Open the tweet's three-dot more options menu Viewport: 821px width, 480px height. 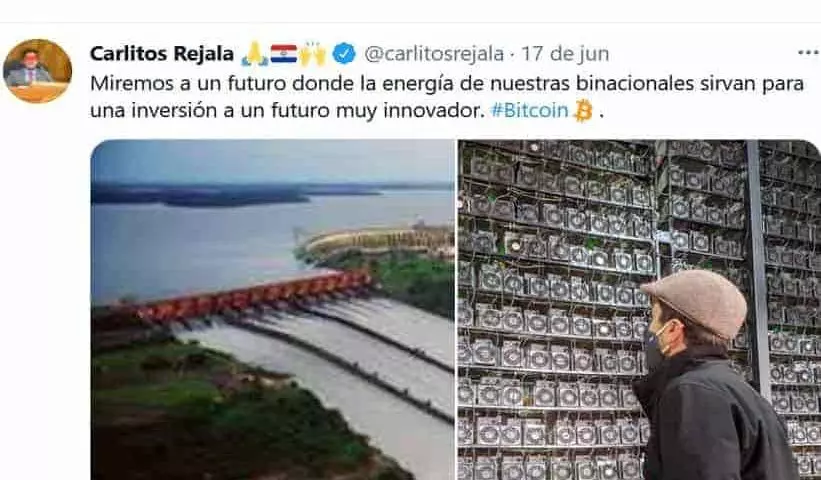pos(809,52)
